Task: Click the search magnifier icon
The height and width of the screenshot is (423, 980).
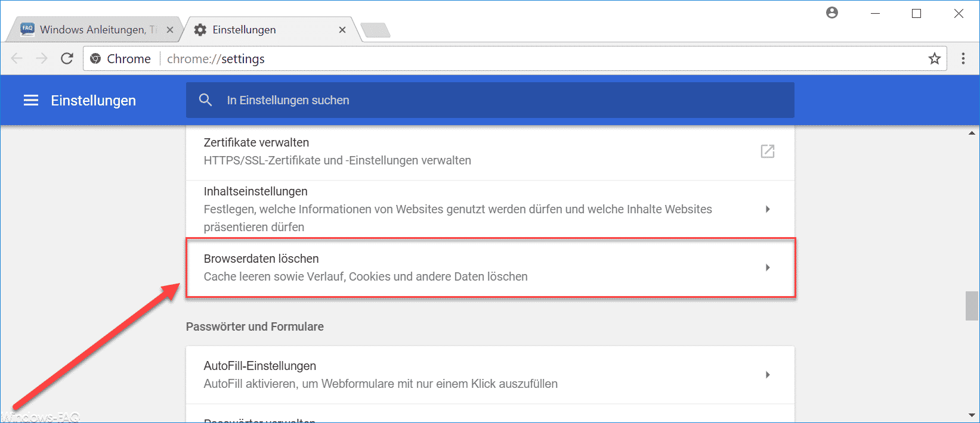Action: [x=205, y=100]
